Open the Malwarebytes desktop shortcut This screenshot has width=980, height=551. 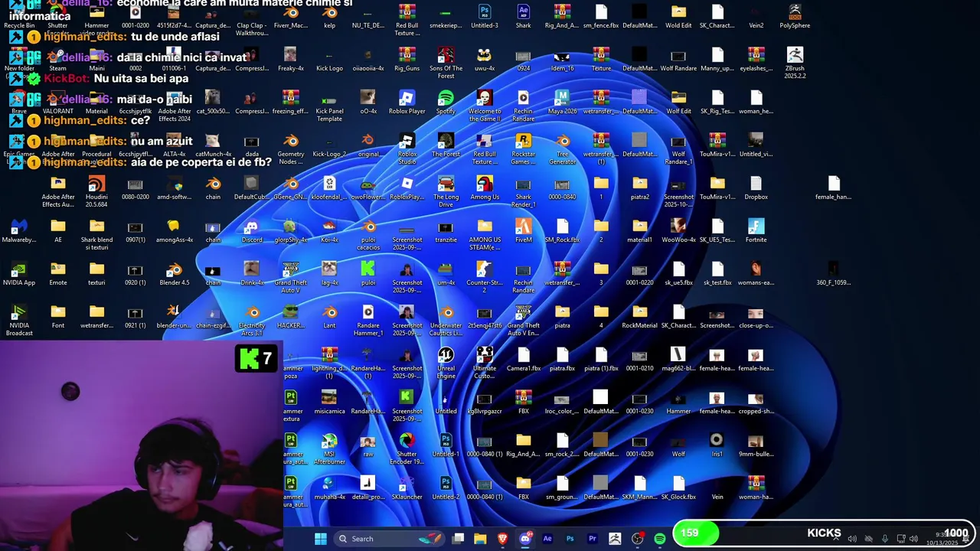click(19, 231)
